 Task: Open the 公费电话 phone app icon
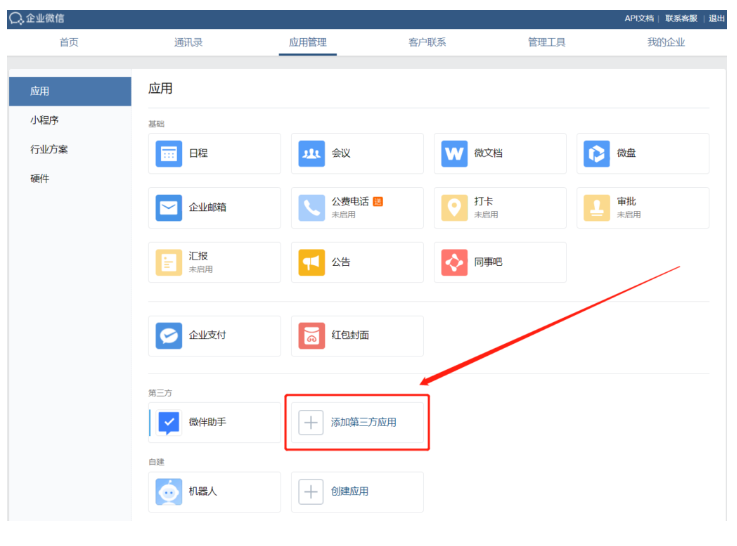click(x=312, y=208)
